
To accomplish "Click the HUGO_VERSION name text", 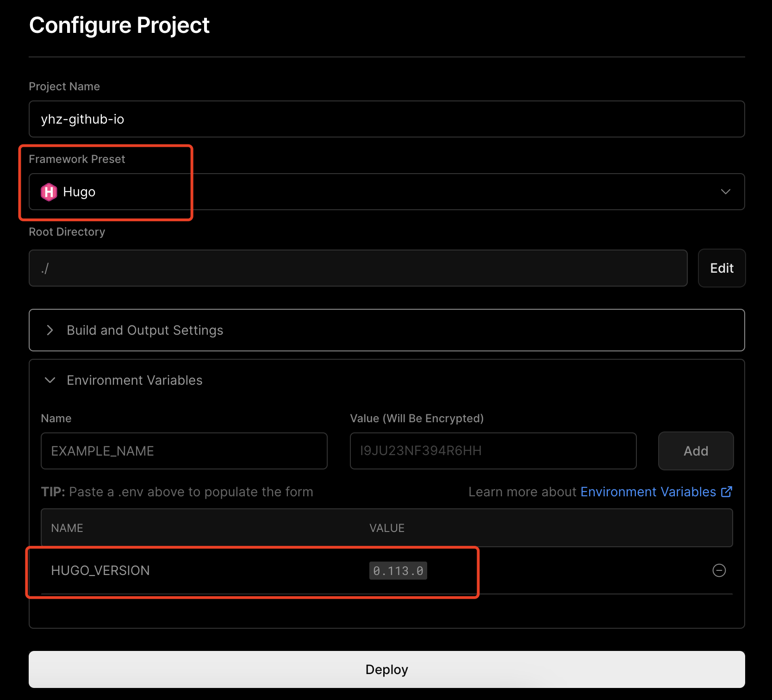I will click(x=100, y=570).
